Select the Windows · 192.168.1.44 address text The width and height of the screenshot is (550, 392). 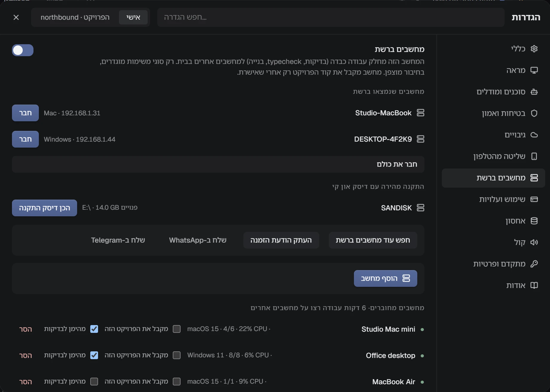(x=80, y=139)
